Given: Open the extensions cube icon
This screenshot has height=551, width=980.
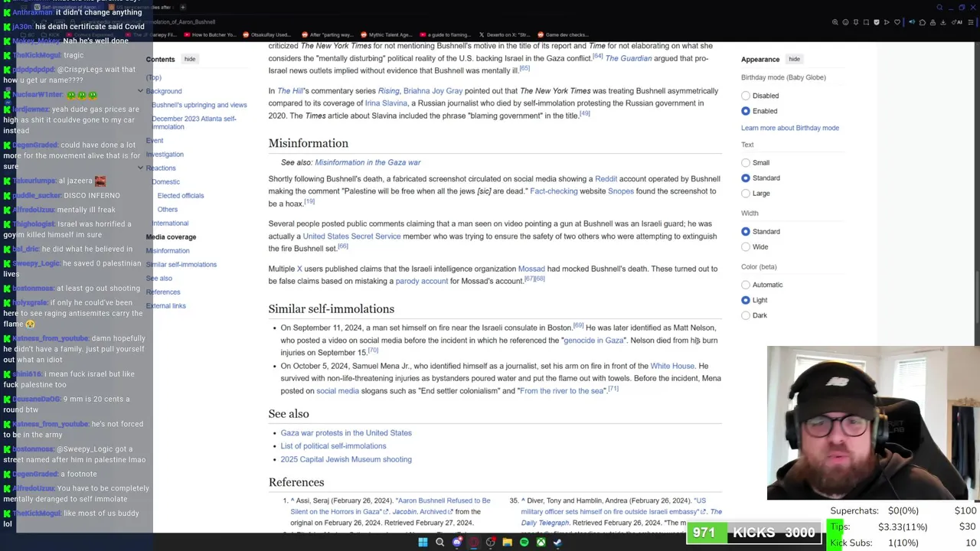Looking at the screenshot, I should (923, 22).
